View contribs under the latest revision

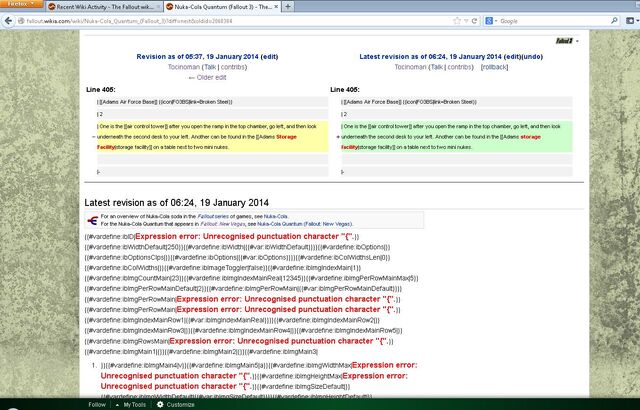pos(459,67)
